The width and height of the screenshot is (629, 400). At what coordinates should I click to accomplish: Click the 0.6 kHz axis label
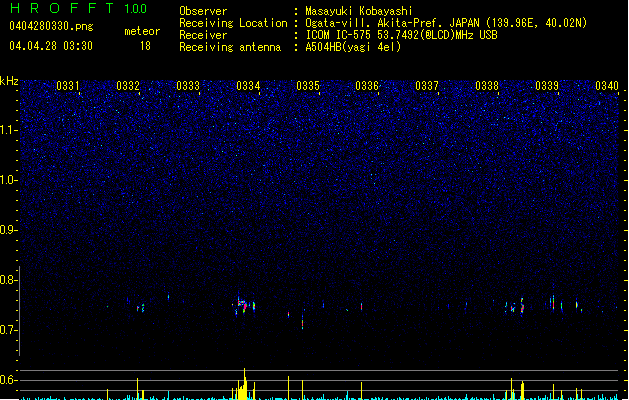(x=9, y=380)
